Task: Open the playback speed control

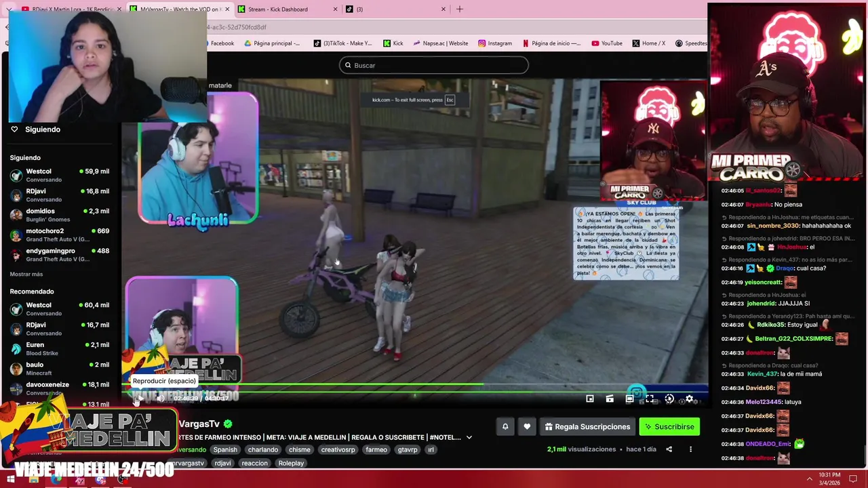Action: coord(669,399)
